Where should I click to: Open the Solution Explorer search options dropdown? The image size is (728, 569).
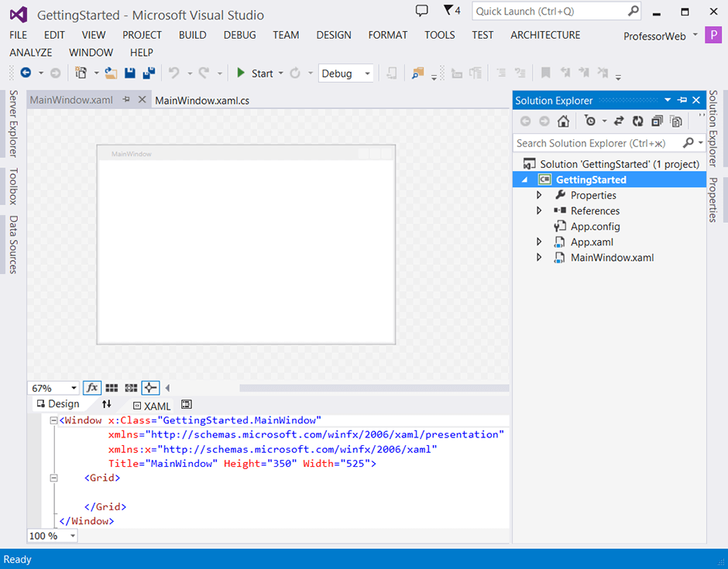click(700, 142)
